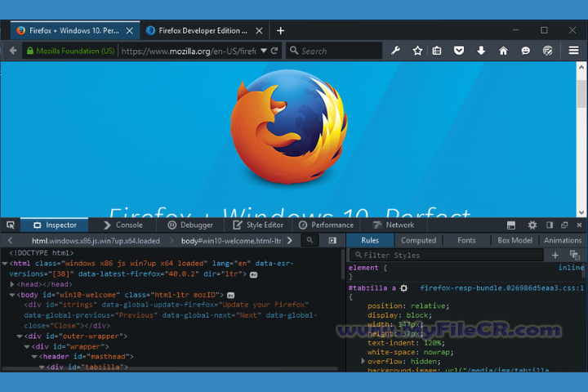
Task: Close the developer tools panel
Action: coord(579,225)
